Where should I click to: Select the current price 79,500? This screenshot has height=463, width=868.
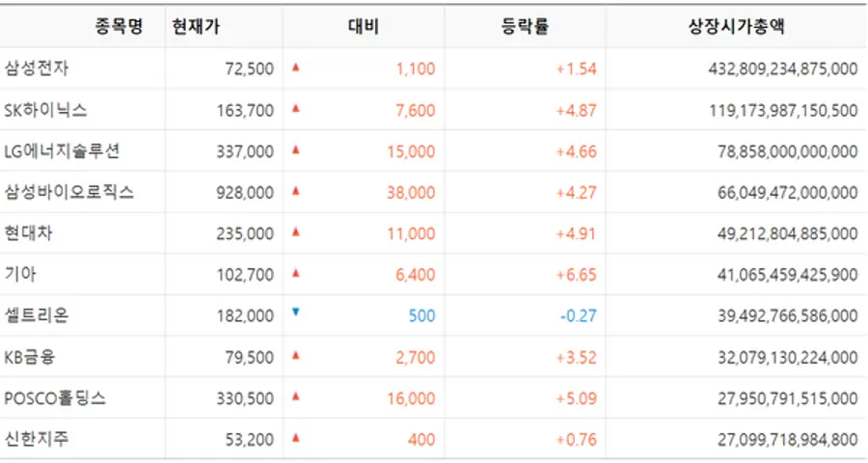(x=250, y=357)
